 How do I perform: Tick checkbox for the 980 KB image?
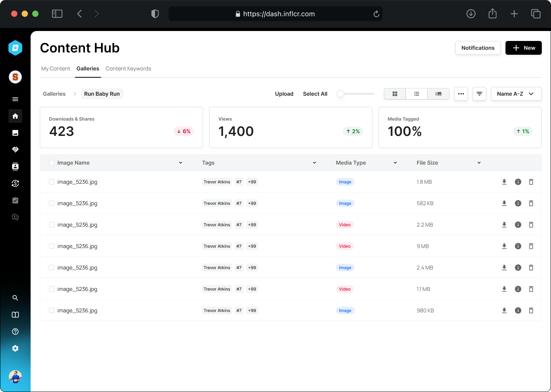click(52, 310)
